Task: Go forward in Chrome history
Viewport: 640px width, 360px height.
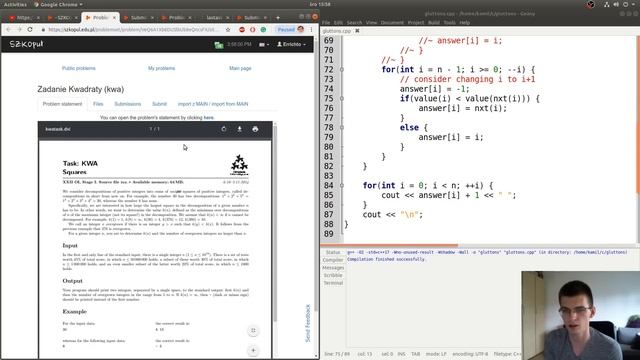Action: tap(19, 29)
